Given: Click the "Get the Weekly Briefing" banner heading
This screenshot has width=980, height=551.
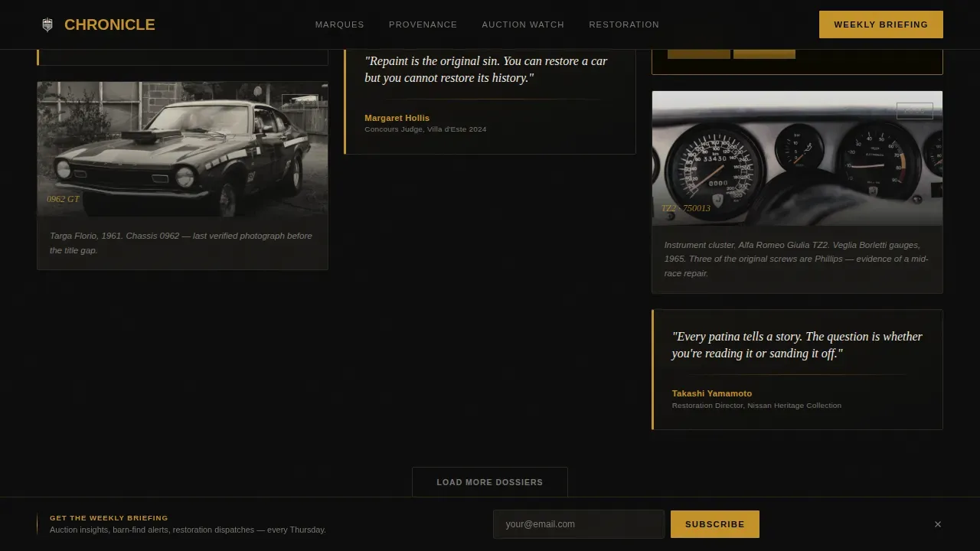Looking at the screenshot, I should coord(109,518).
